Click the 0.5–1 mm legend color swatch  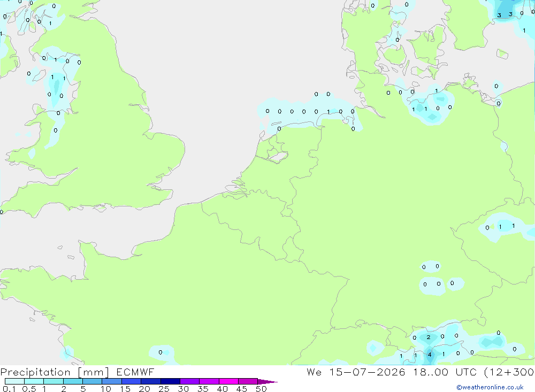click(34, 381)
